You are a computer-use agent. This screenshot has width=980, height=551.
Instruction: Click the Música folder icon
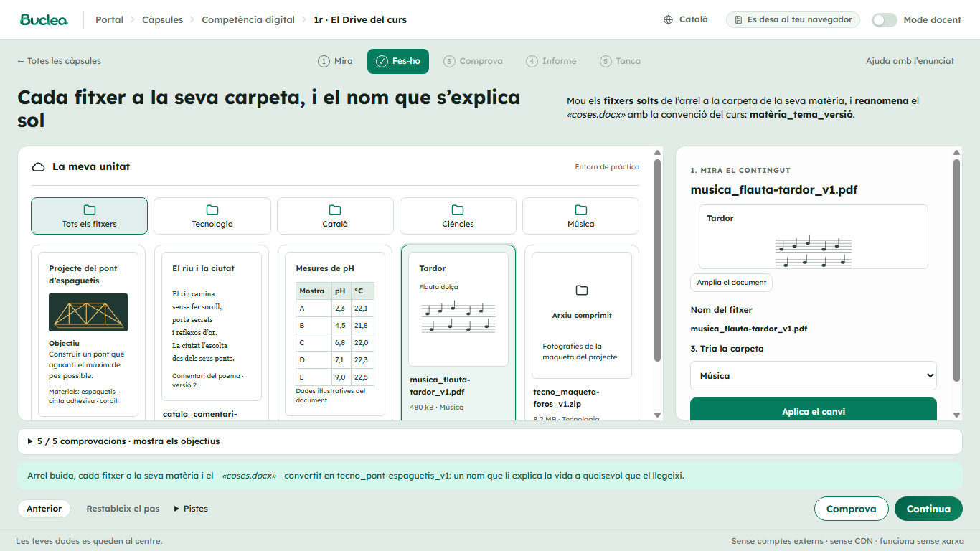(x=581, y=209)
